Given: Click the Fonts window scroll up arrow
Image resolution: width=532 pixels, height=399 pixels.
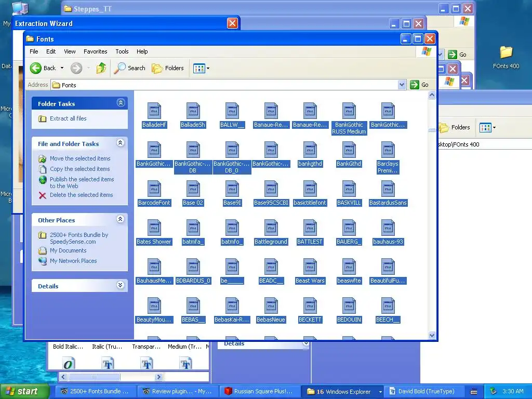Looking at the screenshot, I should (432, 96).
